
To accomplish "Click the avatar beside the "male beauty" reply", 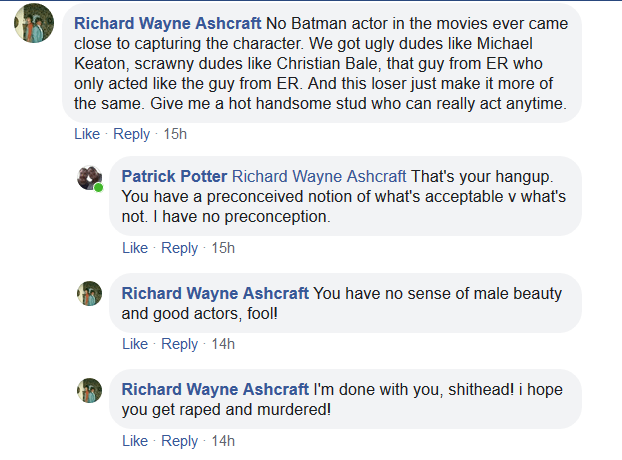I will [x=90, y=293].
